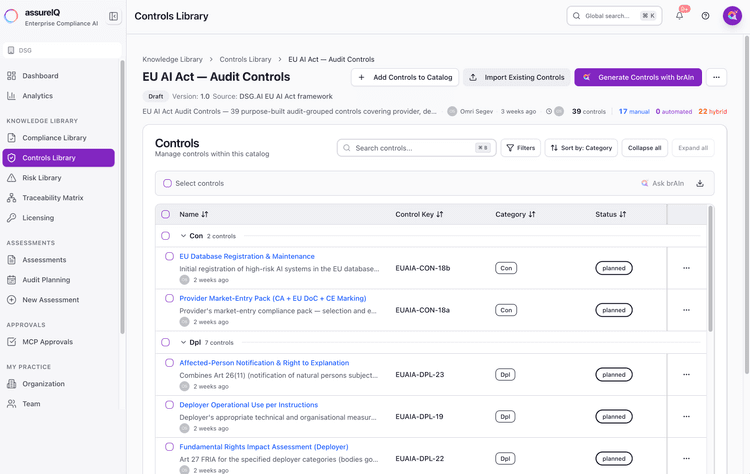This screenshot has height=474, width=750.
Task: Click Add Controls to Catalog button
Action: click(405, 77)
